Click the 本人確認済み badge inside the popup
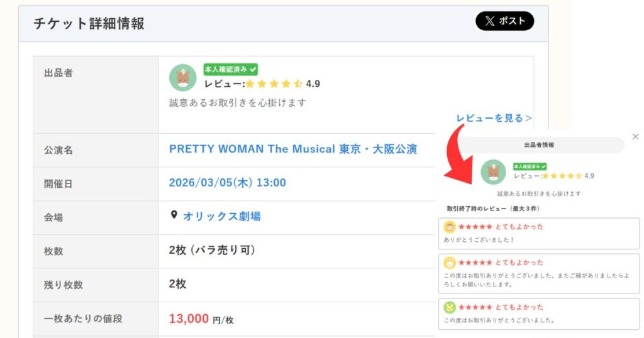Image resolution: width=644 pixels, height=338 pixels. point(530,166)
